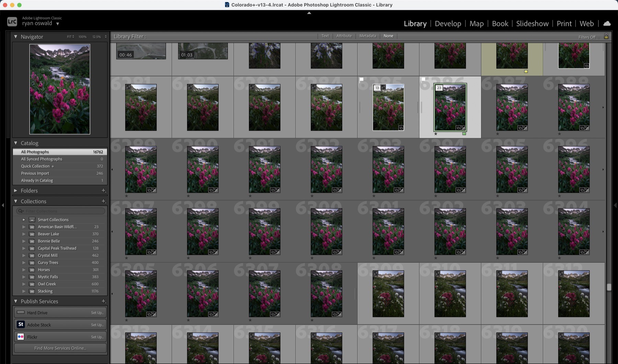This screenshot has height=364, width=618.
Task: Click develop adjustments badge on photo with stack 23
Action: point(463,128)
